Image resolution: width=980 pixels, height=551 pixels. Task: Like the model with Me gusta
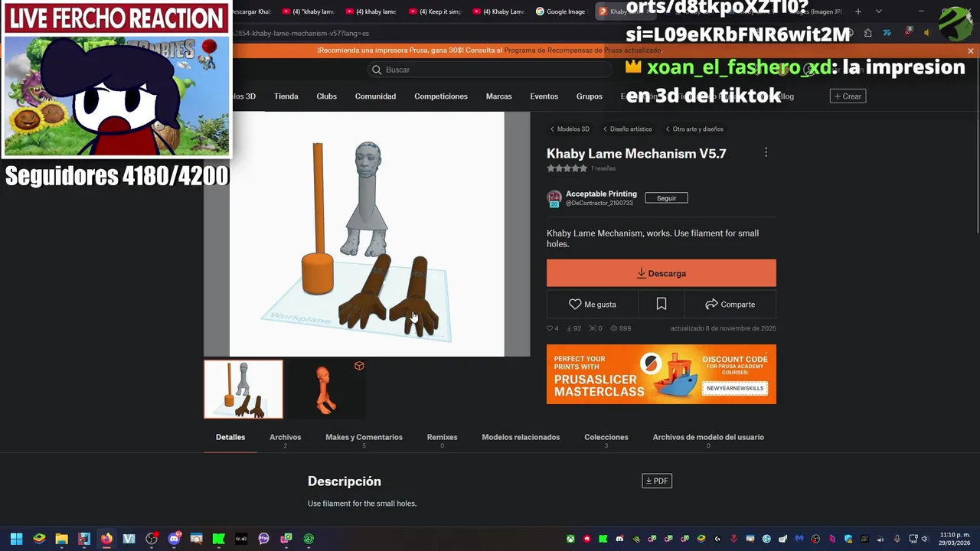pyautogui.click(x=593, y=304)
